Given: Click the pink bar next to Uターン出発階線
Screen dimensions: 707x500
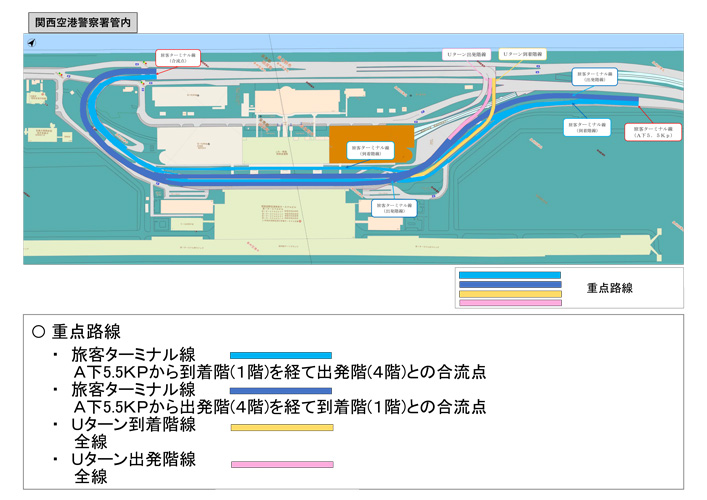Looking at the screenshot, I should 282,464.
